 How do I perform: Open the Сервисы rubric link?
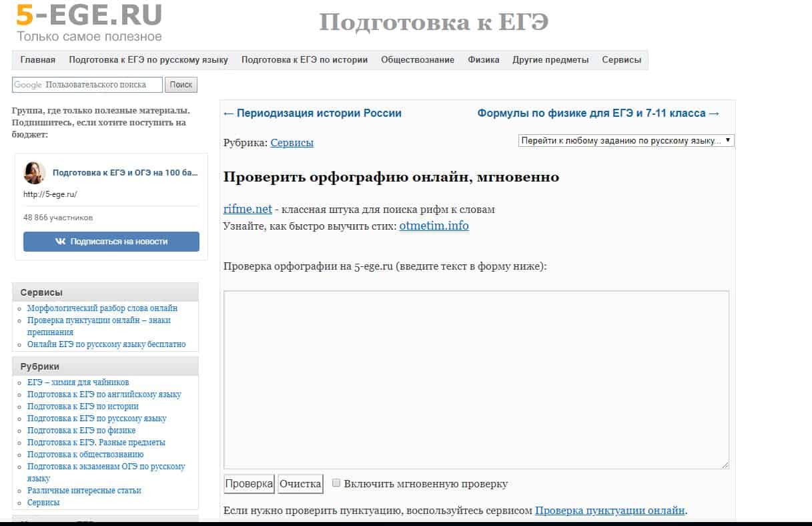(x=292, y=143)
